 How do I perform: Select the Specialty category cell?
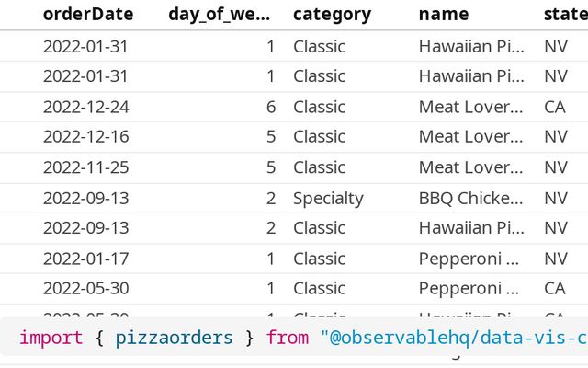328,198
